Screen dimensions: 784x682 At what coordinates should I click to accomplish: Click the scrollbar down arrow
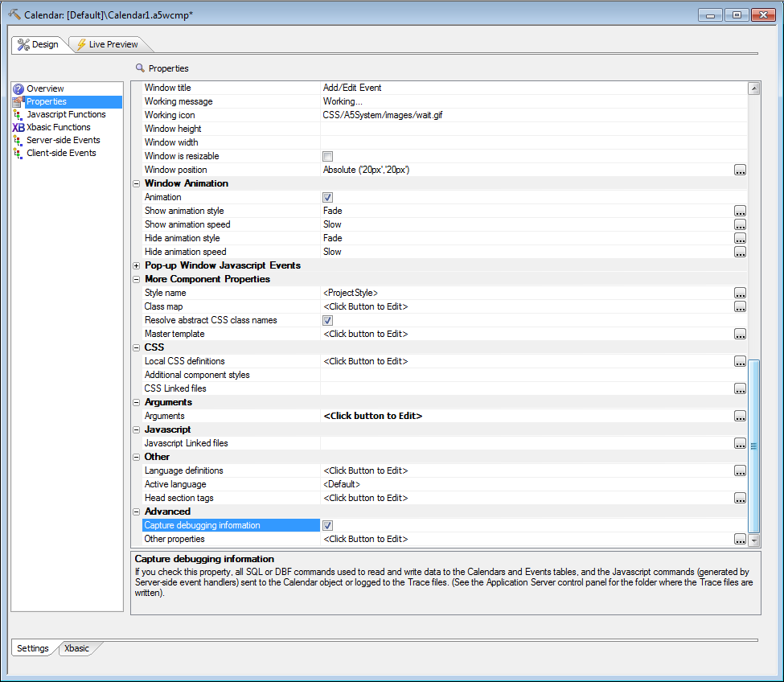click(754, 540)
